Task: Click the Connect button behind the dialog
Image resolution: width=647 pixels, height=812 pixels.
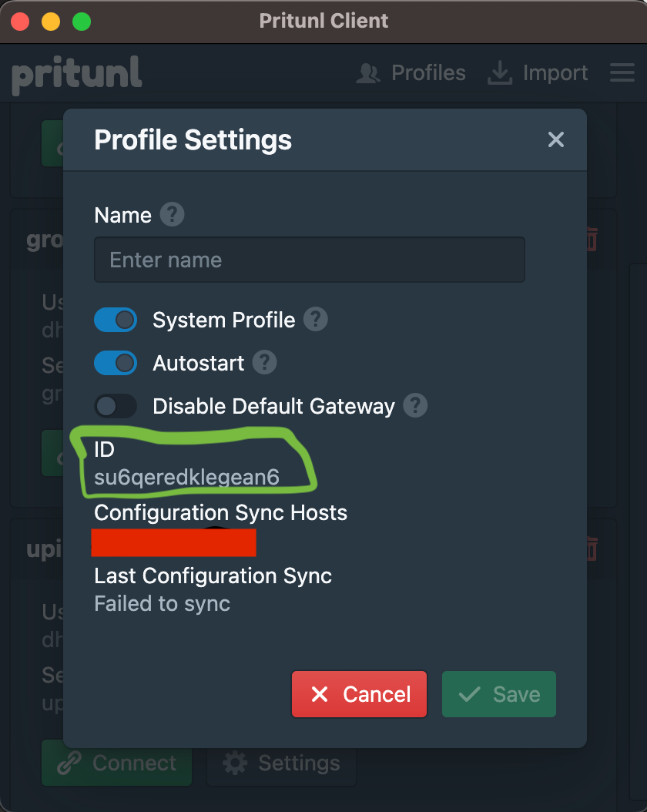Action: click(117, 763)
